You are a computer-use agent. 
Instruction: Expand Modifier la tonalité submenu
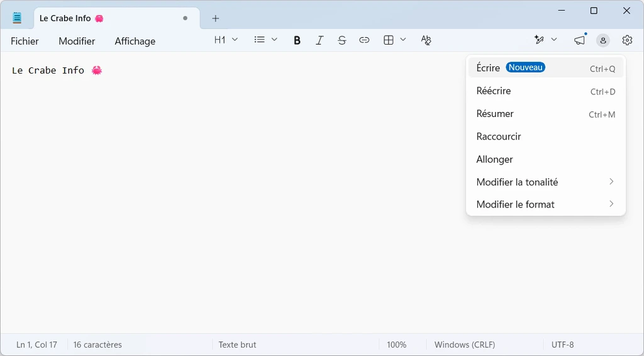(545, 182)
